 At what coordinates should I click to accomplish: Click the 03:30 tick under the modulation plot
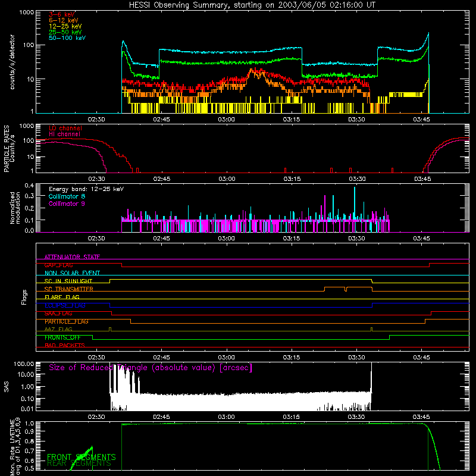pos(356,239)
